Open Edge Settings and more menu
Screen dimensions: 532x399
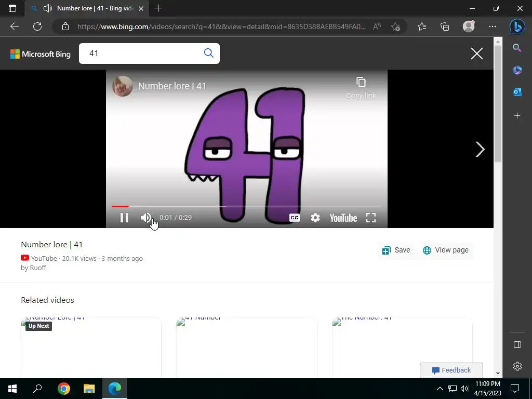pos(493,26)
